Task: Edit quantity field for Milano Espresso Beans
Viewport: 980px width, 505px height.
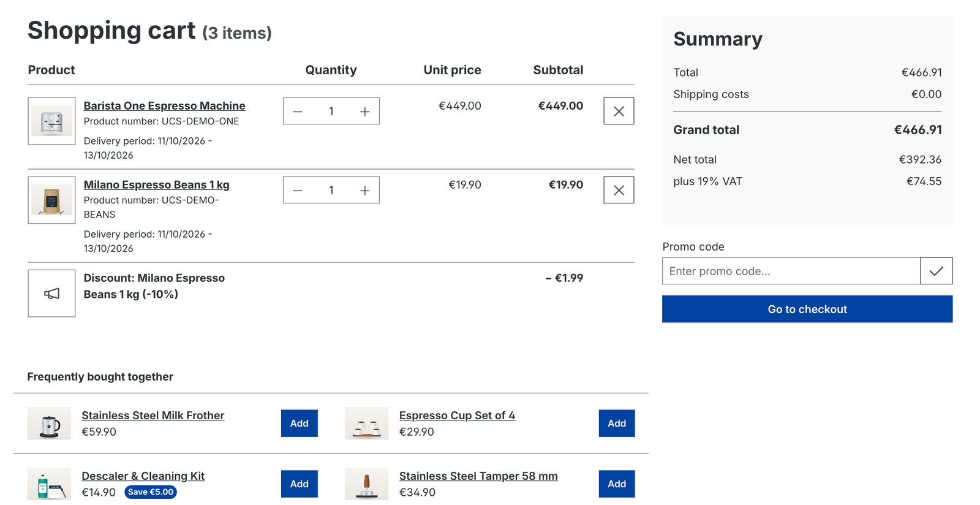Action: click(331, 191)
